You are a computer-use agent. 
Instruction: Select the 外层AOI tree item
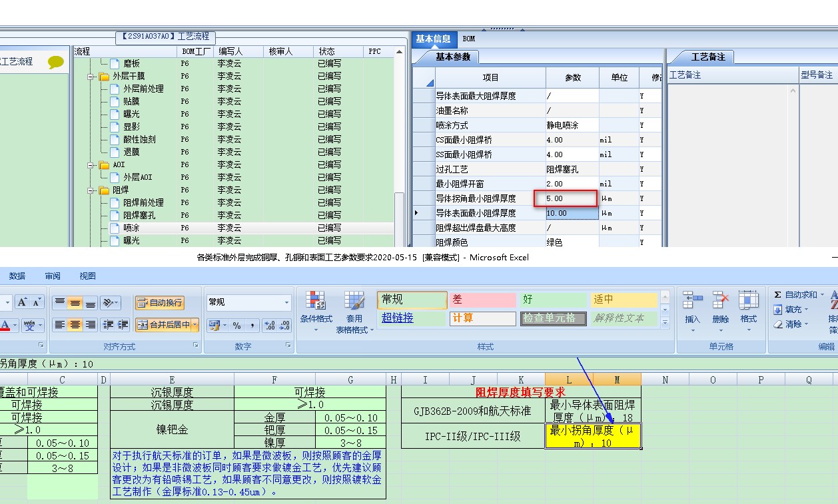coord(138,178)
